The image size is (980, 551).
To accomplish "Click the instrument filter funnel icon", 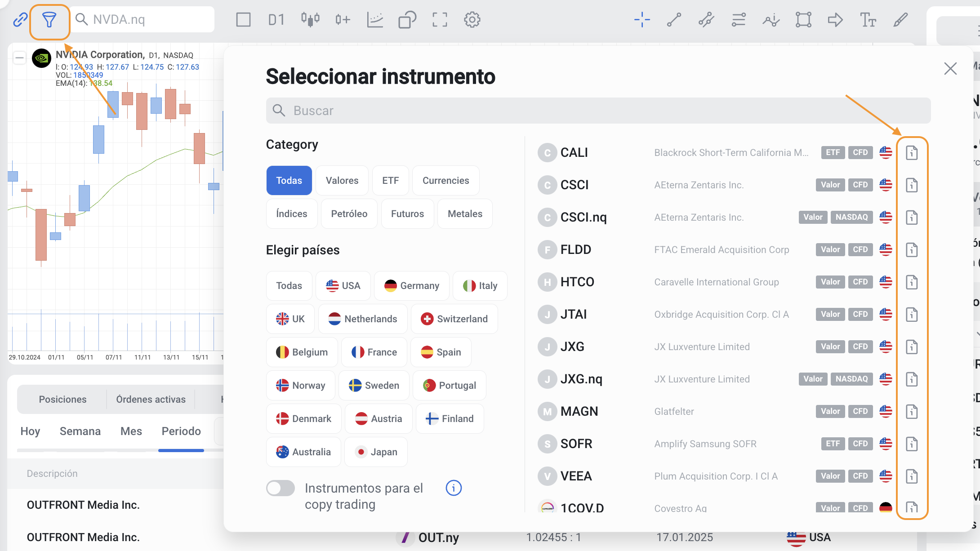I will (x=49, y=20).
